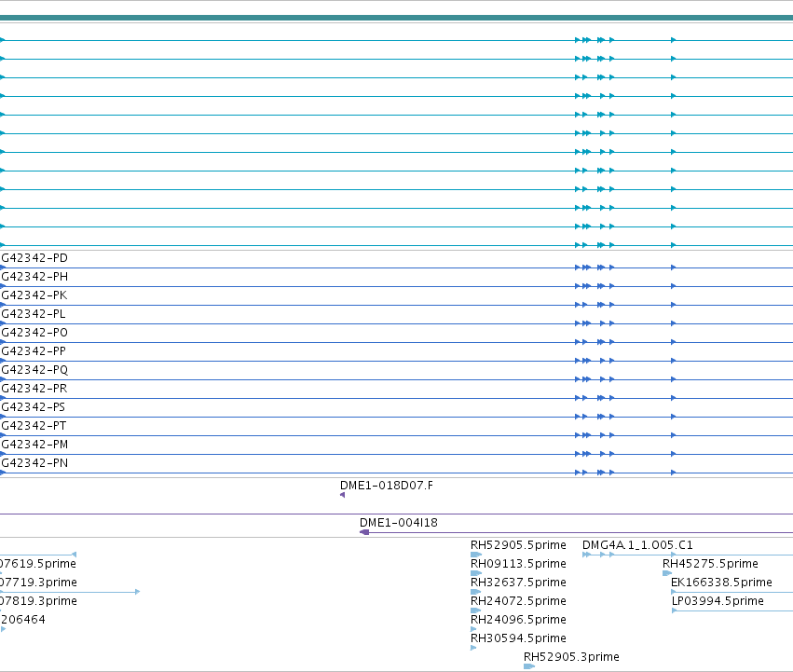
Task: Choose the RH24096.5prime EST label
Action: [518, 620]
